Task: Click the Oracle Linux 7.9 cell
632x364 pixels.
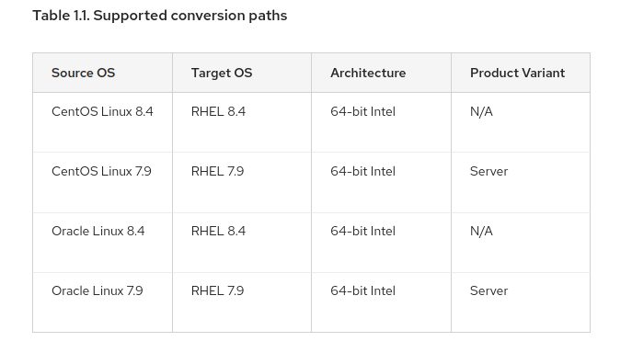Action: [98, 290]
